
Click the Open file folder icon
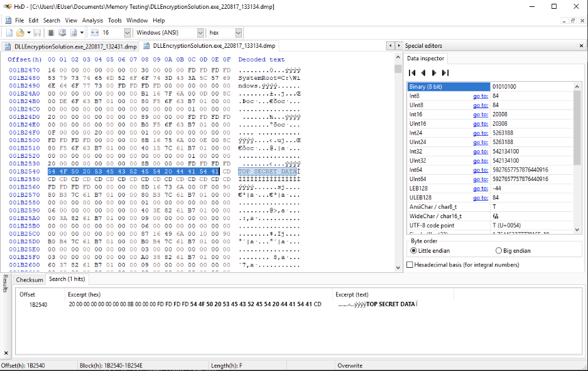tap(20, 33)
